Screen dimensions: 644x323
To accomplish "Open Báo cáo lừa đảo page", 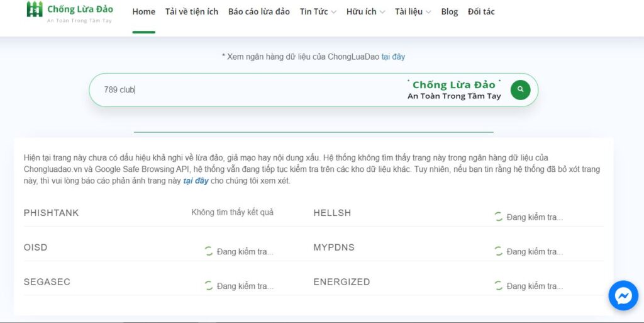I will click(258, 11).
